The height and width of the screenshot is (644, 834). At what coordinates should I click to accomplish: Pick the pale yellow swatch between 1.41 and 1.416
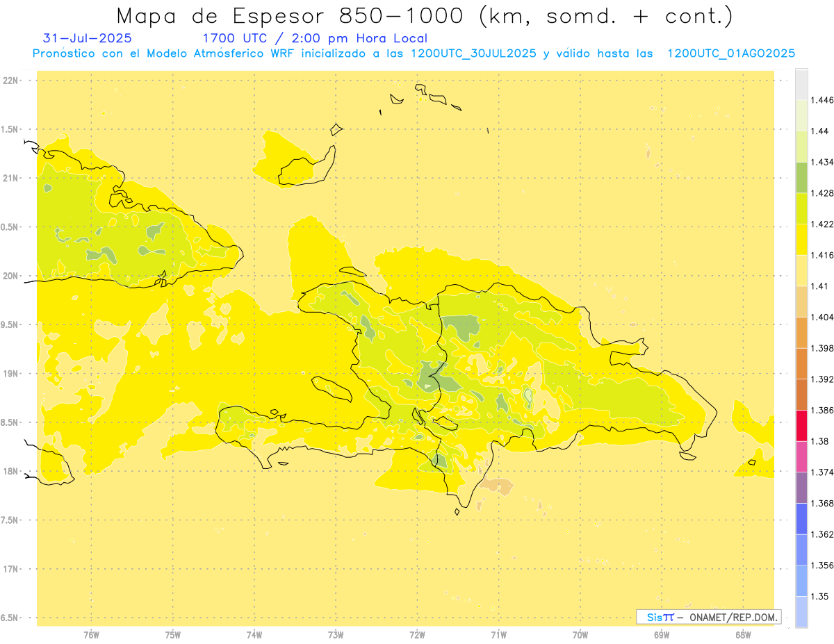tap(801, 270)
